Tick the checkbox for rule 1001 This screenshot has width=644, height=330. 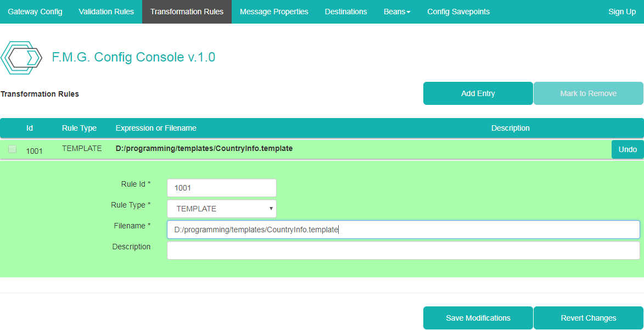click(x=12, y=149)
